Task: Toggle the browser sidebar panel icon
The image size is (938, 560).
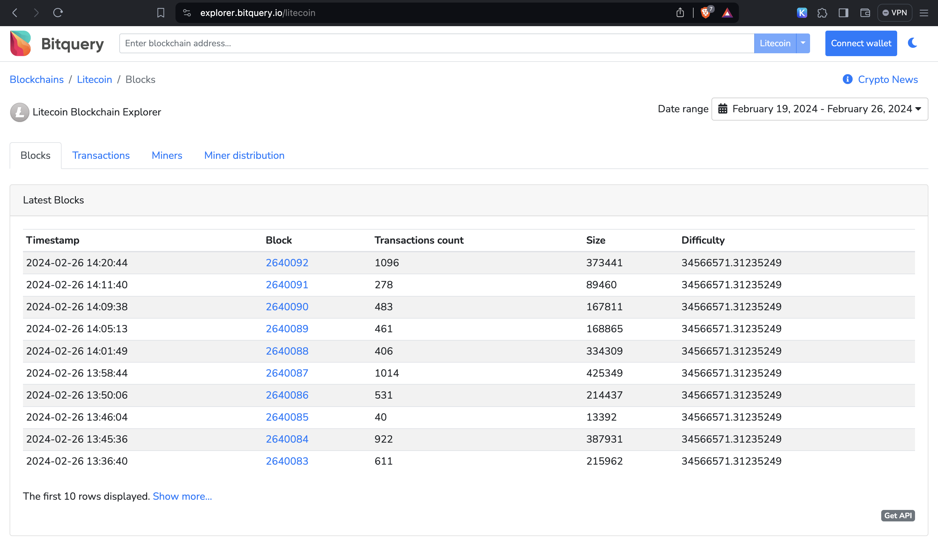Action: (x=844, y=13)
